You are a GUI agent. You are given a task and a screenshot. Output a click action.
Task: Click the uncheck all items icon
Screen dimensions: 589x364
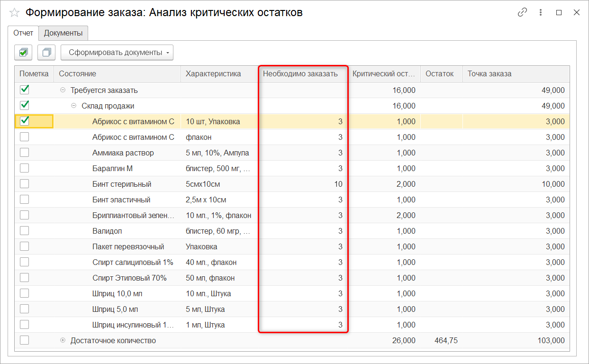(46, 53)
